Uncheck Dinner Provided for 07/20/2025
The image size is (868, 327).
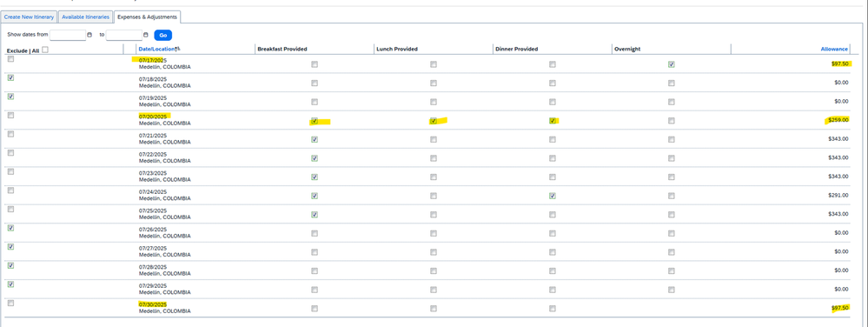[553, 121]
